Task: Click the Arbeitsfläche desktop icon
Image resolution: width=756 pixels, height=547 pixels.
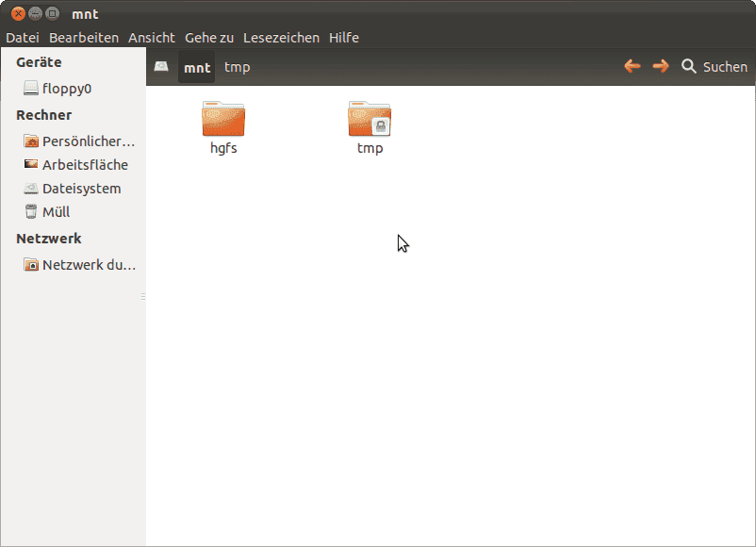Action: 31,164
